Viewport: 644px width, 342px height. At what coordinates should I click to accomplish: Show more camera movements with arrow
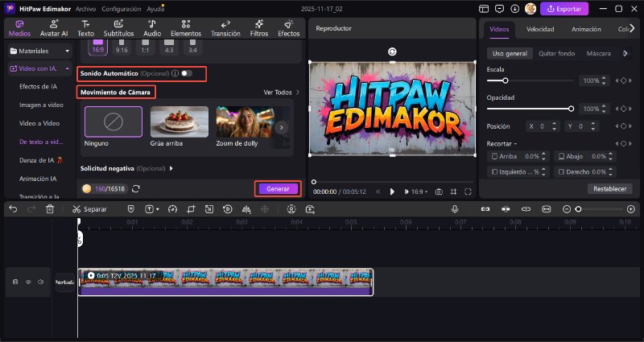tap(281, 128)
